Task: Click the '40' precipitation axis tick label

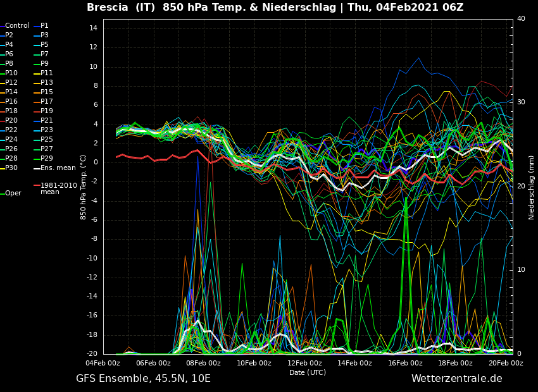Action: (x=521, y=18)
